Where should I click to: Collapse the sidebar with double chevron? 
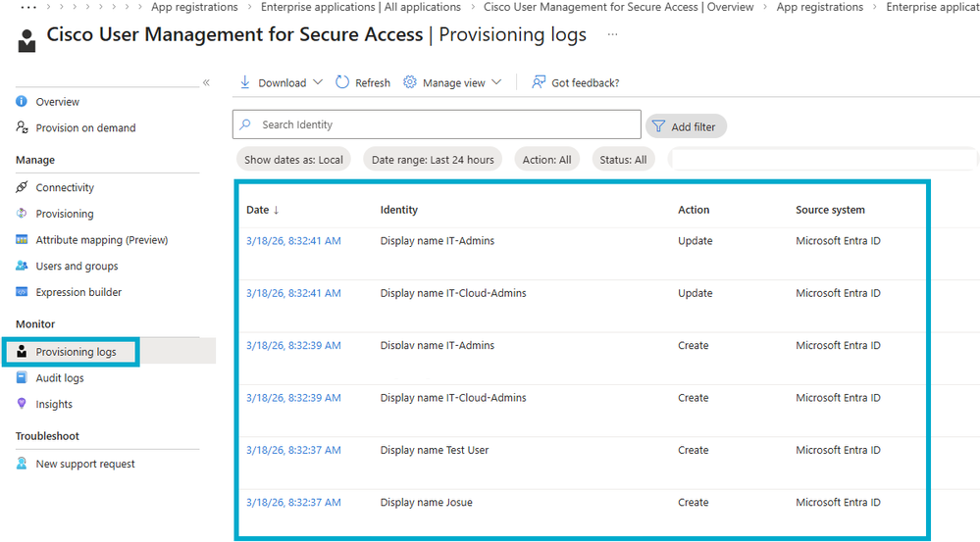tap(206, 82)
